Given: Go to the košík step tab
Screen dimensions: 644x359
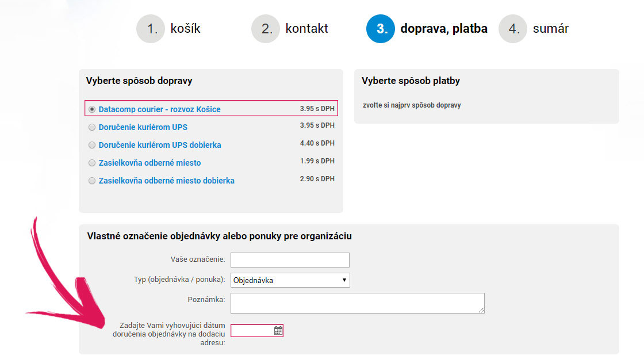Looking at the screenshot, I should 185,29.
